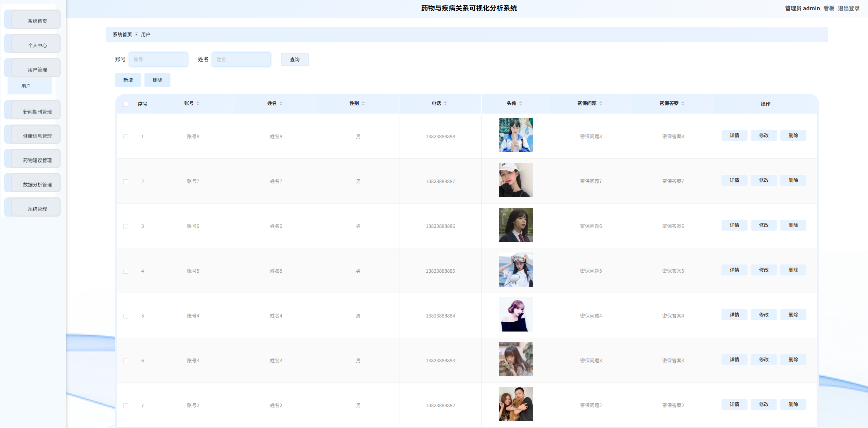
Task: Focus the 账号 search input
Action: (x=158, y=60)
